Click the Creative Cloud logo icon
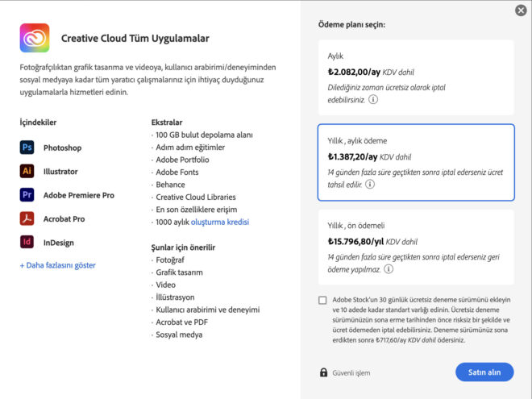Image resolution: width=532 pixels, height=399 pixels. (x=35, y=38)
